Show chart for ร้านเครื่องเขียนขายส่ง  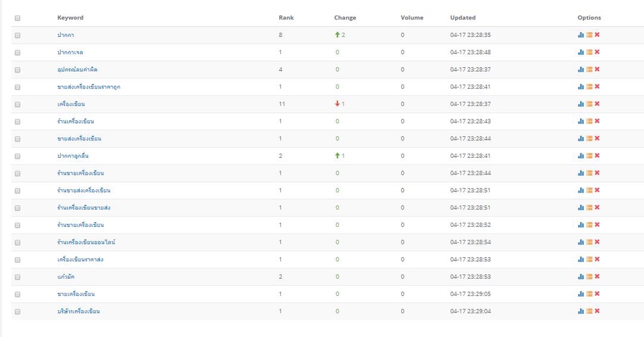pos(581,207)
